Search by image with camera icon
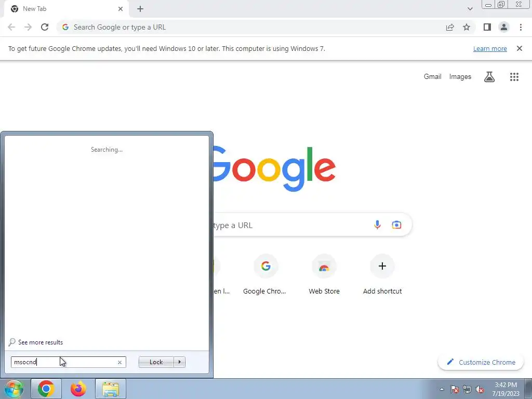Viewport: 532px width, 399px height. click(396, 224)
